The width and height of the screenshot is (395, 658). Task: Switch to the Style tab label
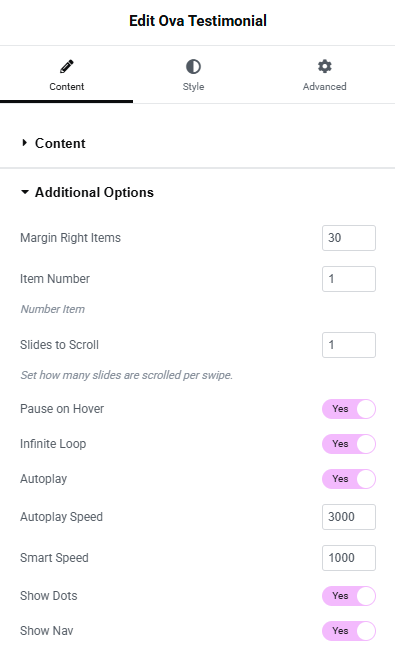coord(193,86)
